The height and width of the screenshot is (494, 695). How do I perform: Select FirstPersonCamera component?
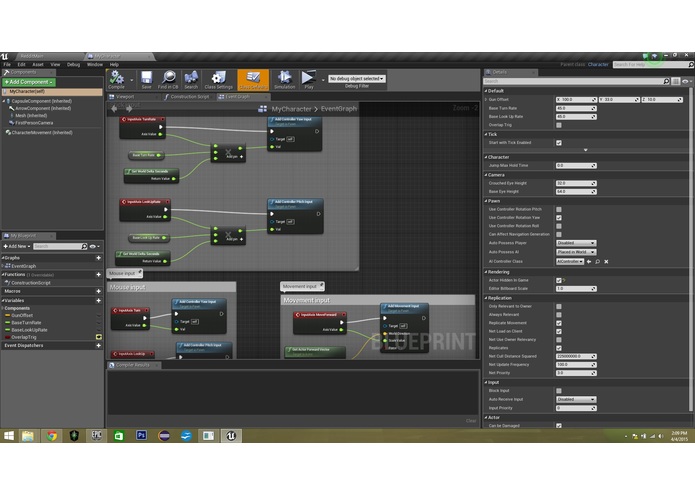(x=34, y=123)
